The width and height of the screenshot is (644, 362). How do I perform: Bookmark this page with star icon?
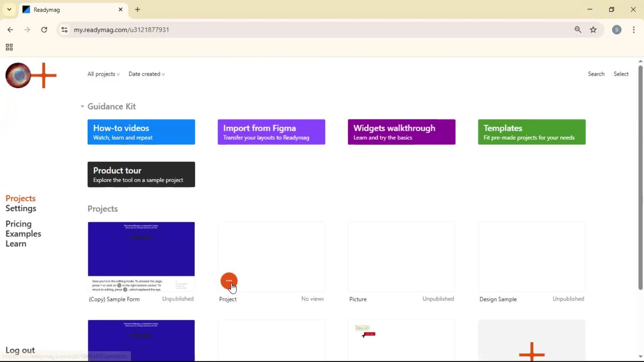point(593,30)
